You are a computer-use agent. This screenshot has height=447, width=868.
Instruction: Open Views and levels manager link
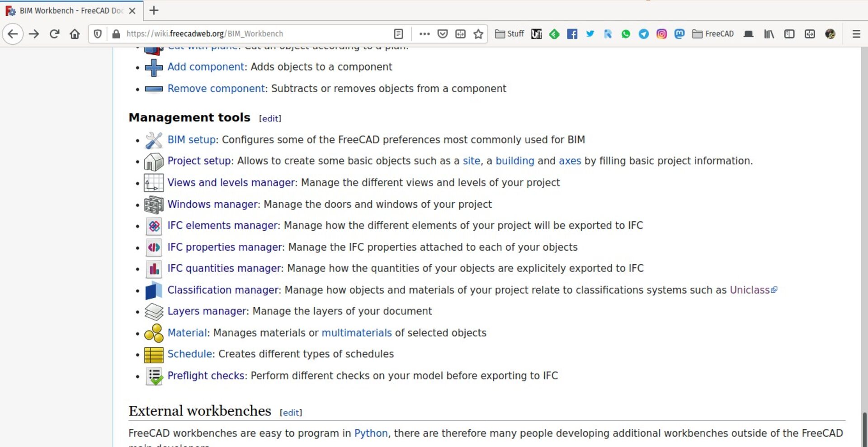pyautogui.click(x=231, y=183)
